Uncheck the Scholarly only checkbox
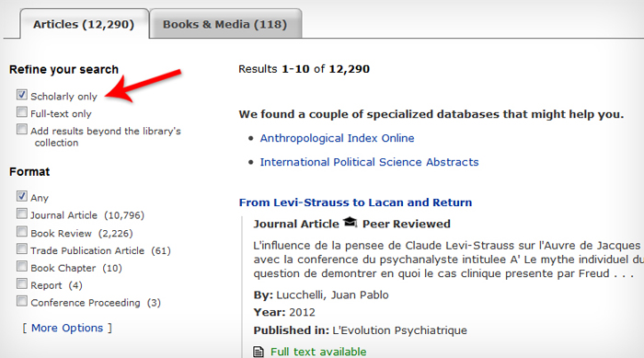Screen dimensions: 644x358 (x=22, y=95)
